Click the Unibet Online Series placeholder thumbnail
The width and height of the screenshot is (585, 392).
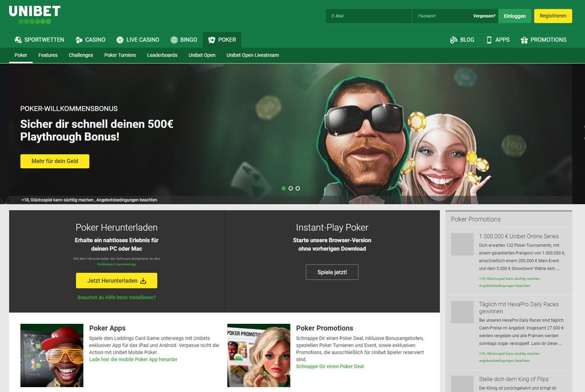462,244
